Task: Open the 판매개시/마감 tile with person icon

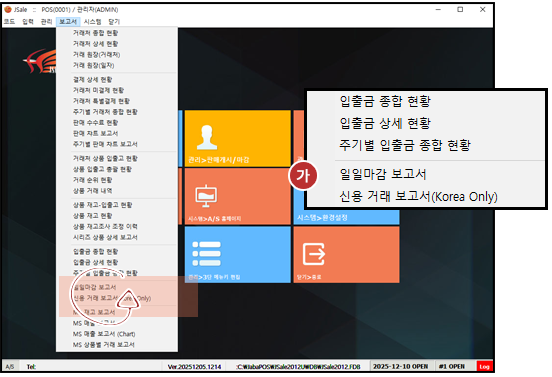Action: pos(238,138)
